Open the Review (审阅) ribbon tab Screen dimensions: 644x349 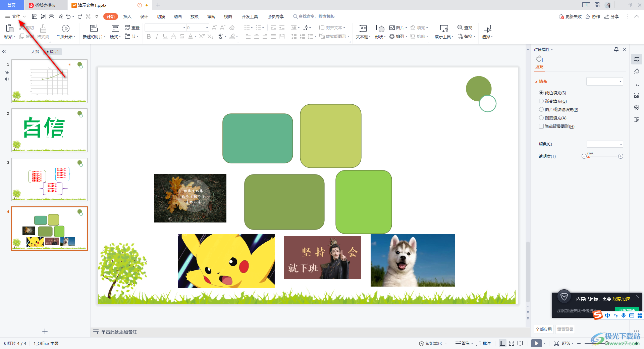tap(211, 16)
